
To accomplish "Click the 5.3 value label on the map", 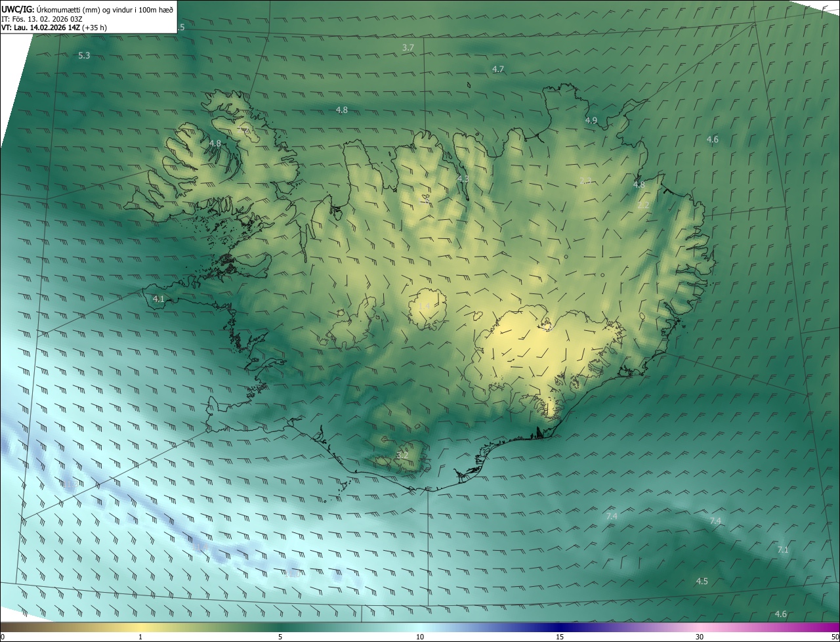I will tap(84, 56).
